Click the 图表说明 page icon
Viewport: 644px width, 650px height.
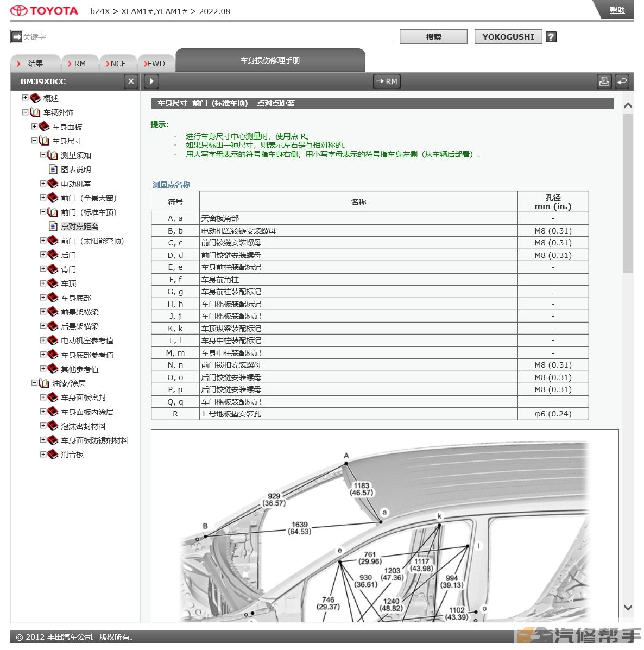tap(53, 169)
